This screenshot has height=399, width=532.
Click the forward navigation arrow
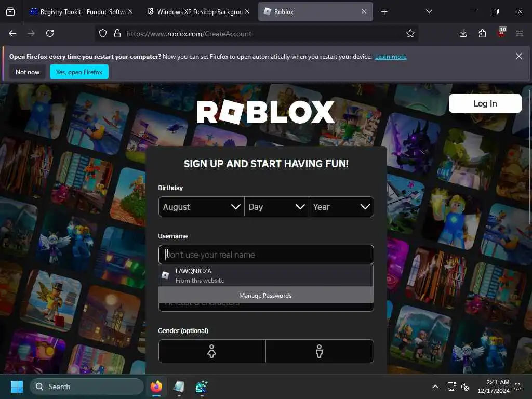coord(31,33)
